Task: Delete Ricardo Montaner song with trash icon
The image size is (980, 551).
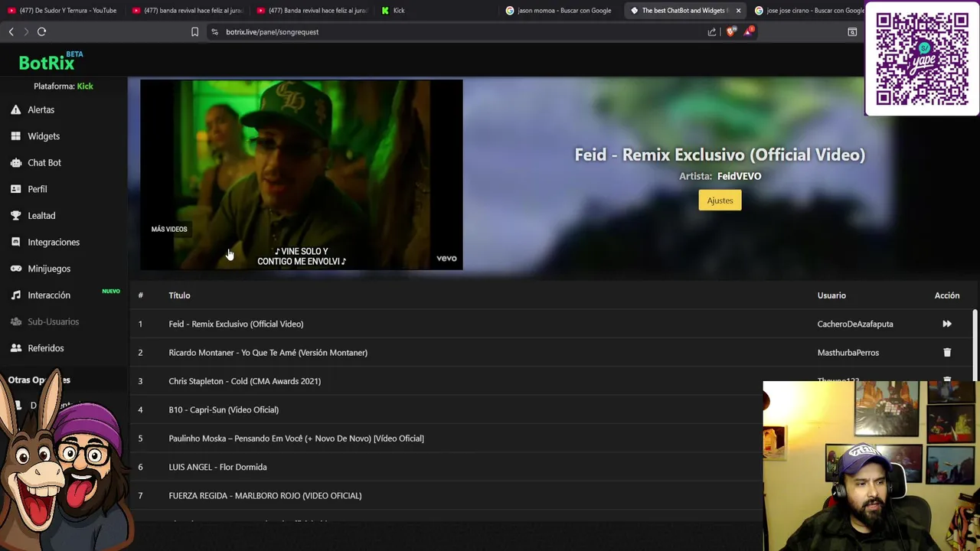Action: pyautogui.click(x=947, y=353)
